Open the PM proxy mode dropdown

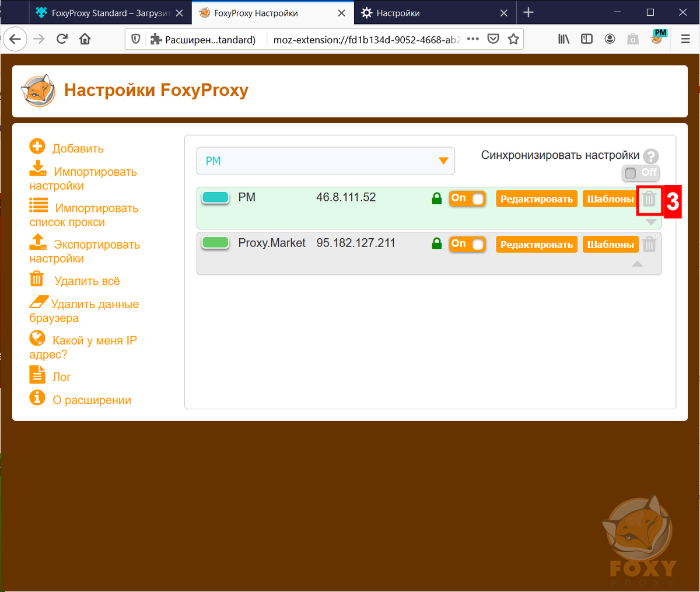click(x=325, y=161)
